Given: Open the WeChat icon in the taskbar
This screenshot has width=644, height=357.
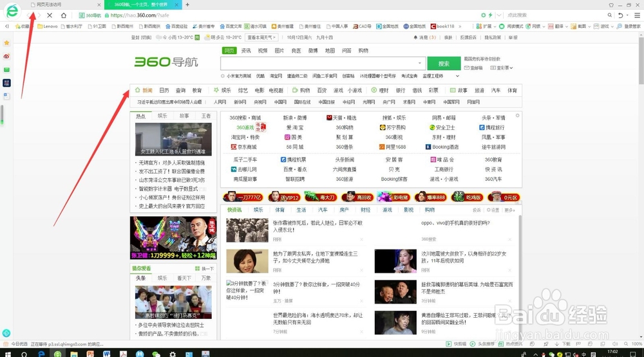Looking at the screenshot, I should point(156,354).
